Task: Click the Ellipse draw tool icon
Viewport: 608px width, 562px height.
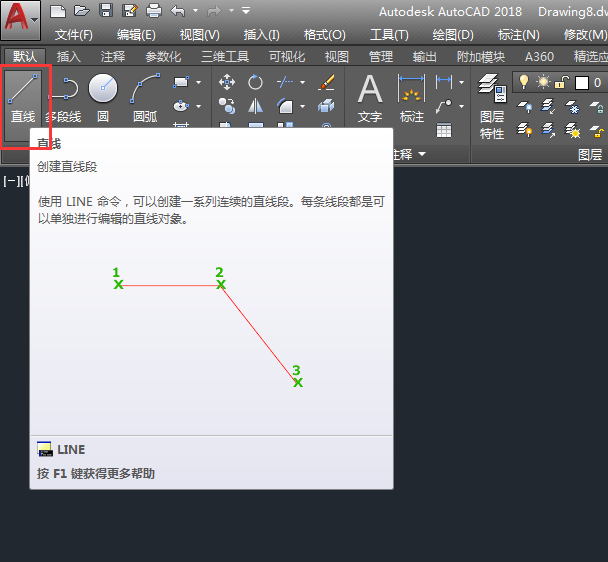Action: (x=181, y=105)
